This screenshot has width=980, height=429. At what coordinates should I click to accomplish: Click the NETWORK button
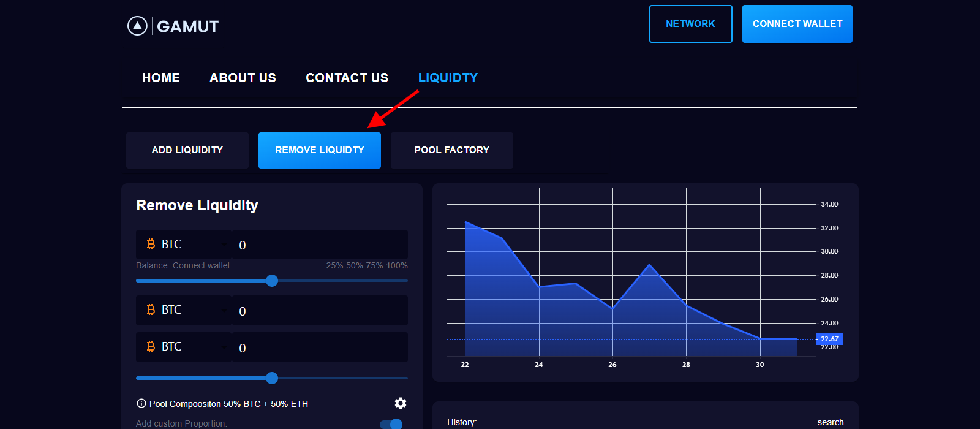click(x=691, y=24)
